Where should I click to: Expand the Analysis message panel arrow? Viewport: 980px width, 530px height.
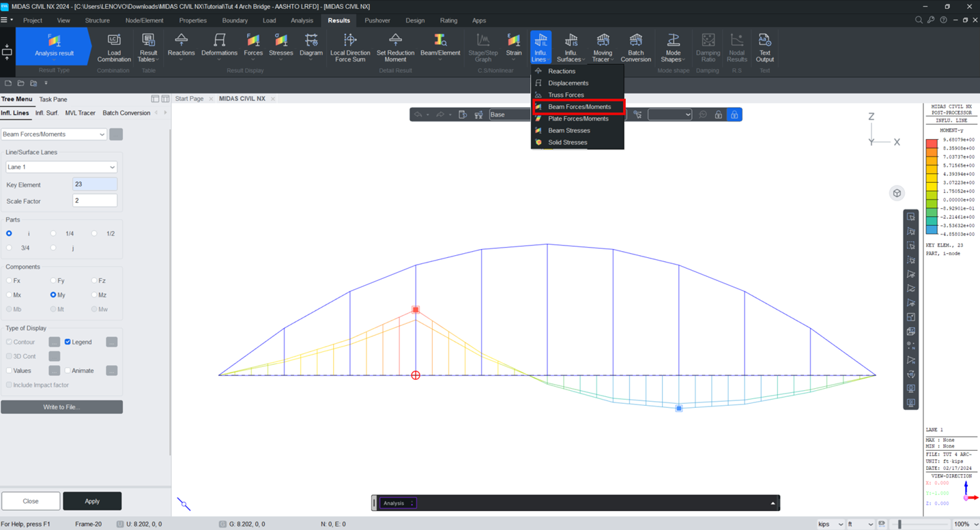tap(773, 503)
